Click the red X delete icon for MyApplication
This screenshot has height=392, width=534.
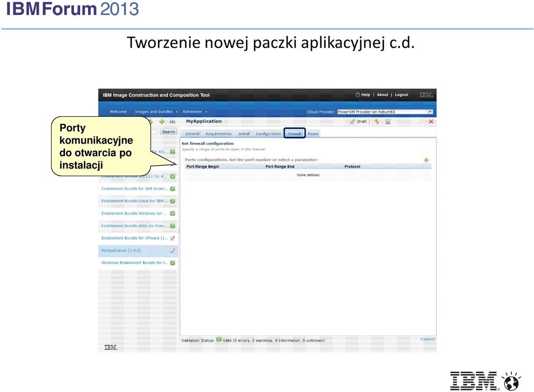pyautogui.click(x=431, y=121)
